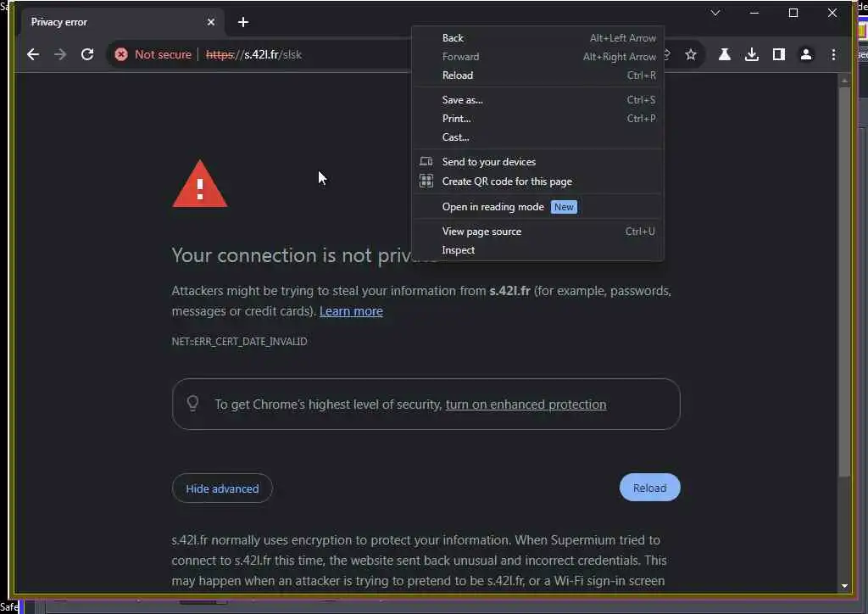
Task: Close the Privacy error tab
Action: (211, 22)
